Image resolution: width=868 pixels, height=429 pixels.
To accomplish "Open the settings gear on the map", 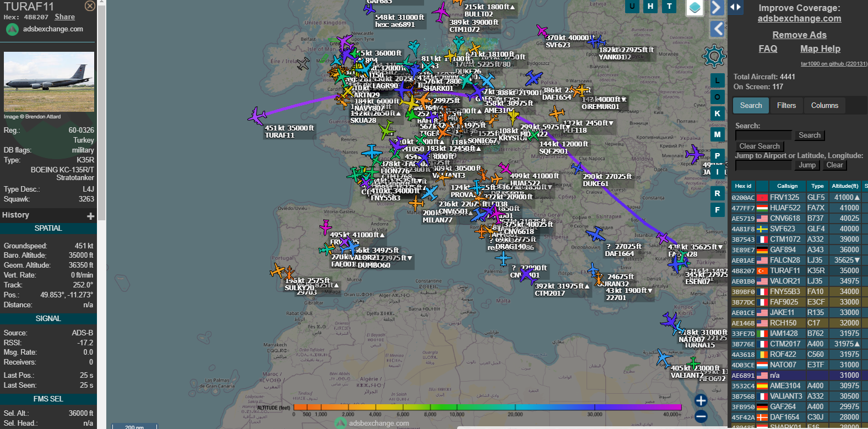I will pos(714,56).
